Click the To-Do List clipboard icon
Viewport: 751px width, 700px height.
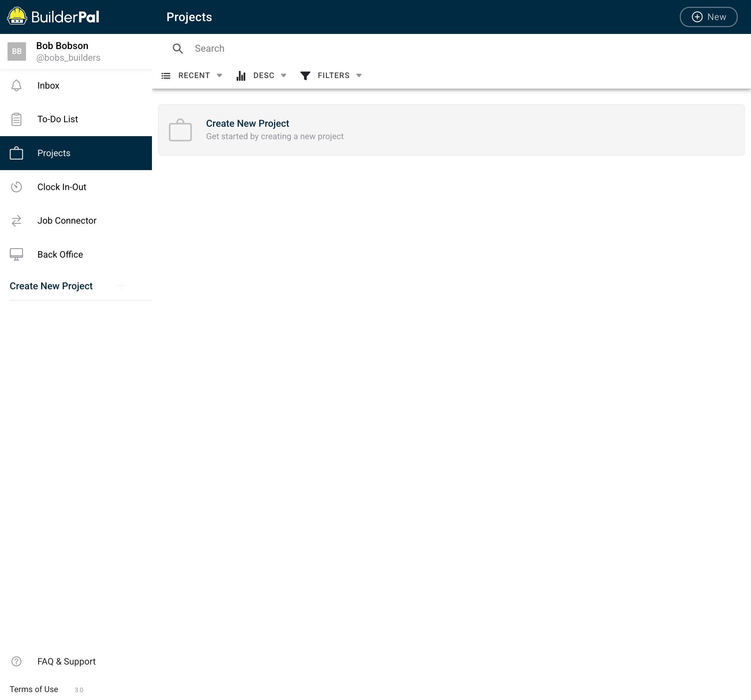pyautogui.click(x=16, y=120)
